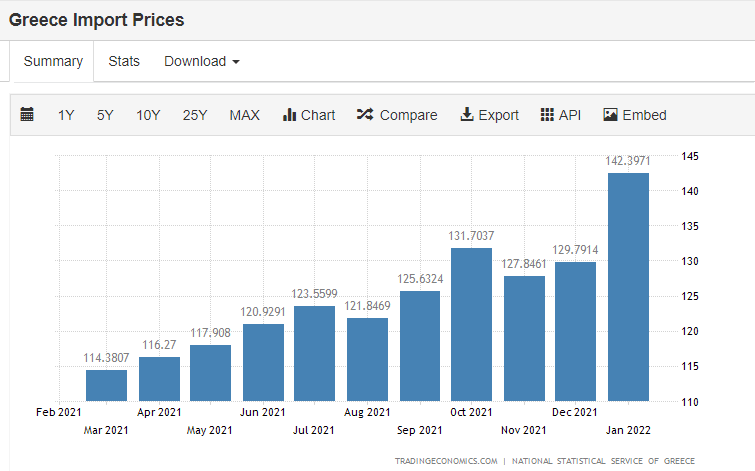Click the 125.6324 value label
This screenshot has width=755, height=471.
click(420, 279)
